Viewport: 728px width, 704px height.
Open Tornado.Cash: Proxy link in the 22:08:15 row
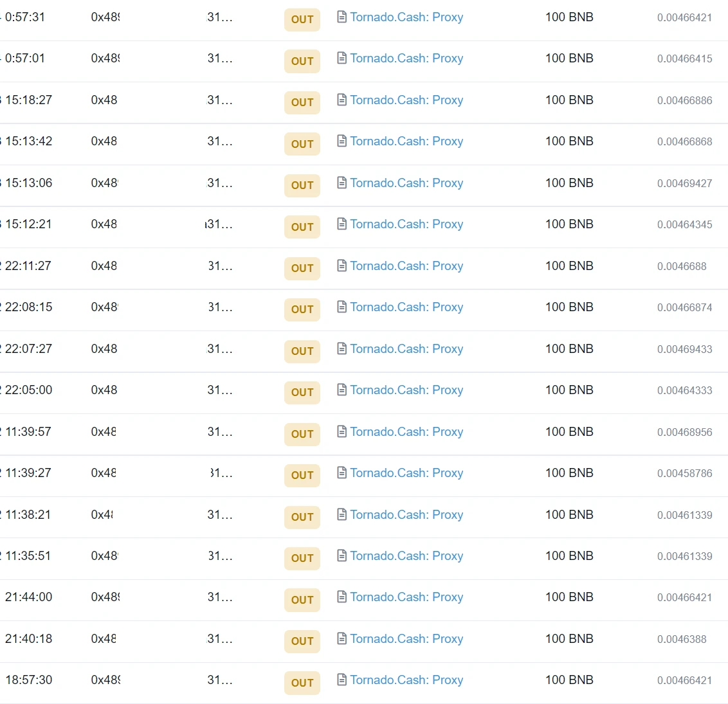pos(406,307)
